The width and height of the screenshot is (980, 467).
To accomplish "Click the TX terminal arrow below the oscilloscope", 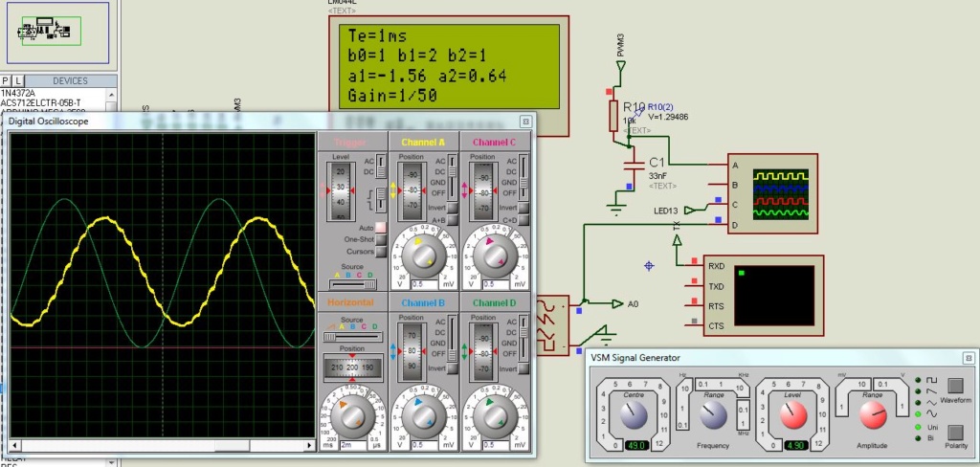I will click(x=677, y=240).
